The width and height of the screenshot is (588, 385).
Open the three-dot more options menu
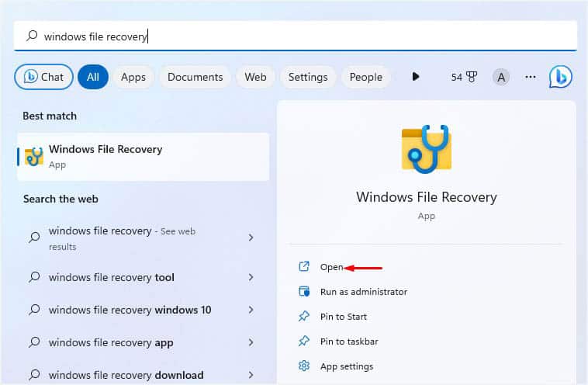(x=531, y=77)
